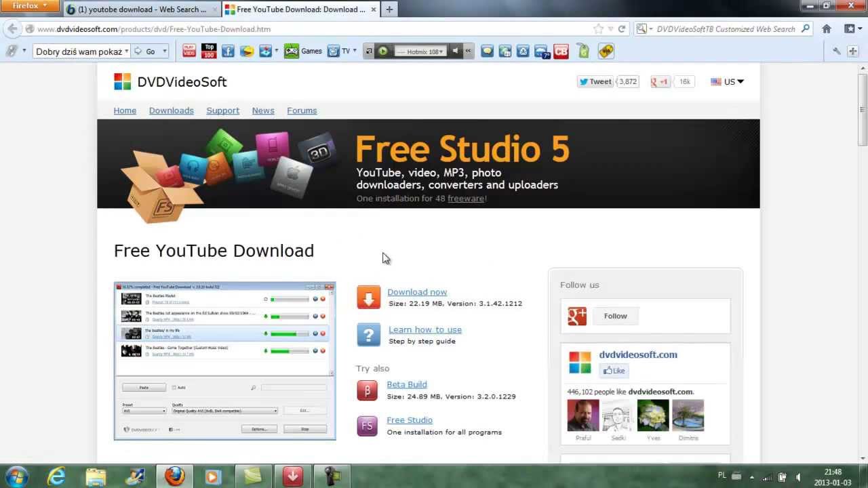Click the red Beta icon
Viewport: 868px width, 488px height.
(x=367, y=390)
